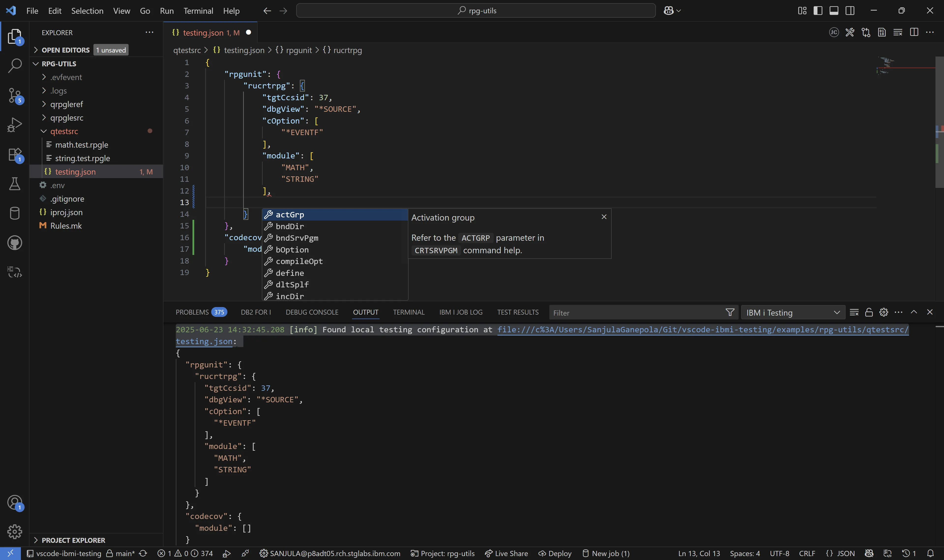This screenshot has width=944, height=560.
Task: Switch to the TEST RESULTS tab
Action: tap(518, 312)
